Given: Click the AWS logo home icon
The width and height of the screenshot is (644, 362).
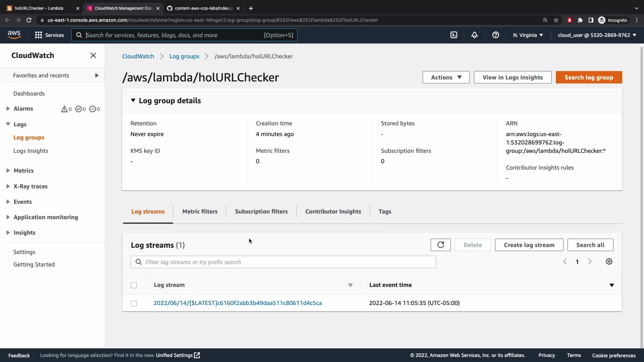Looking at the screenshot, I should point(14,35).
